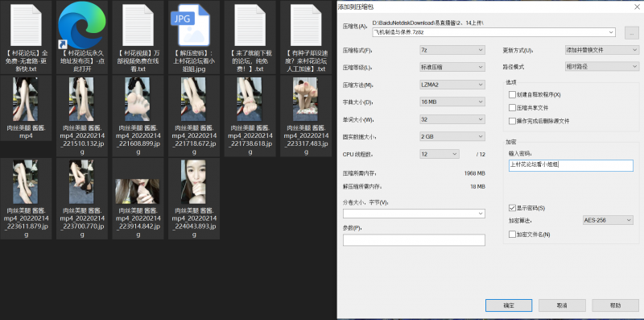This screenshot has height=320, width=644.
Task: Select the image file ending 223611.879.jpg
Action: point(26,182)
